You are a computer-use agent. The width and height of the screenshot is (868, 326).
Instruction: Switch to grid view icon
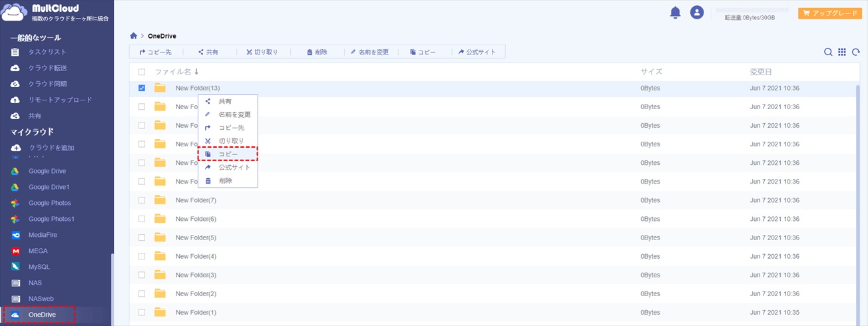pyautogui.click(x=842, y=52)
